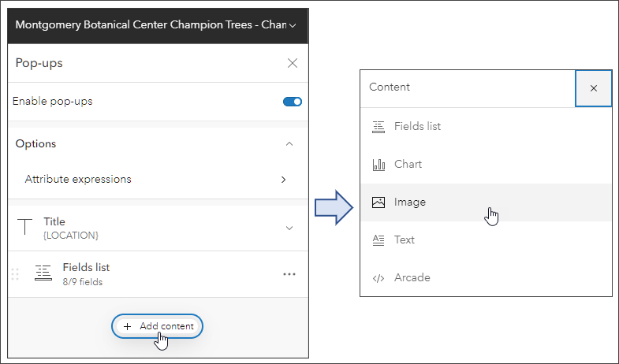Viewport: 619px width, 364px height.
Task: Expand the Title section chevron
Action: coord(289,228)
